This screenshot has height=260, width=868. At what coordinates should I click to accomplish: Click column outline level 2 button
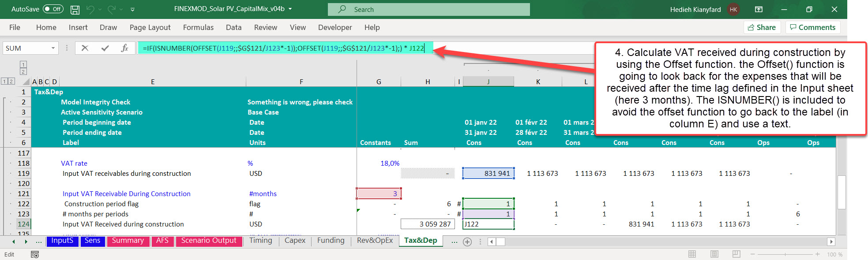click(23, 71)
